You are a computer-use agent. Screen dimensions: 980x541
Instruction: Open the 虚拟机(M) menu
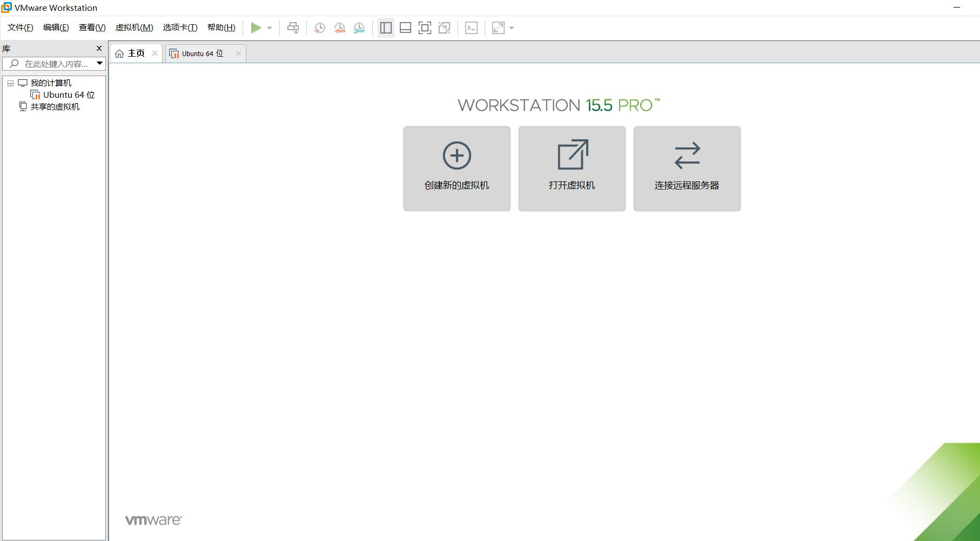click(135, 28)
